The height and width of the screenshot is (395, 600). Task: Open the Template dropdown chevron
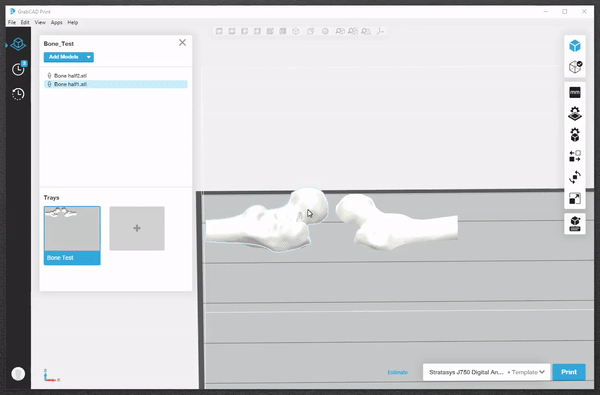tap(542, 372)
